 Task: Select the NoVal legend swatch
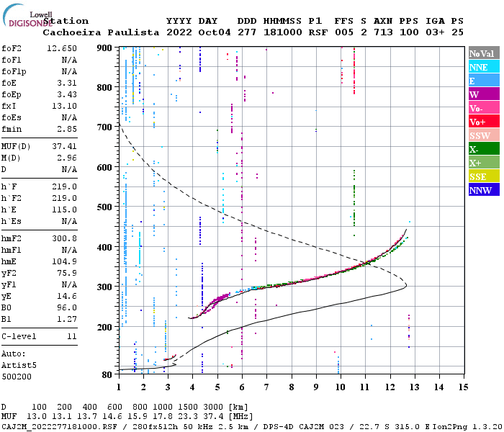(x=484, y=53)
